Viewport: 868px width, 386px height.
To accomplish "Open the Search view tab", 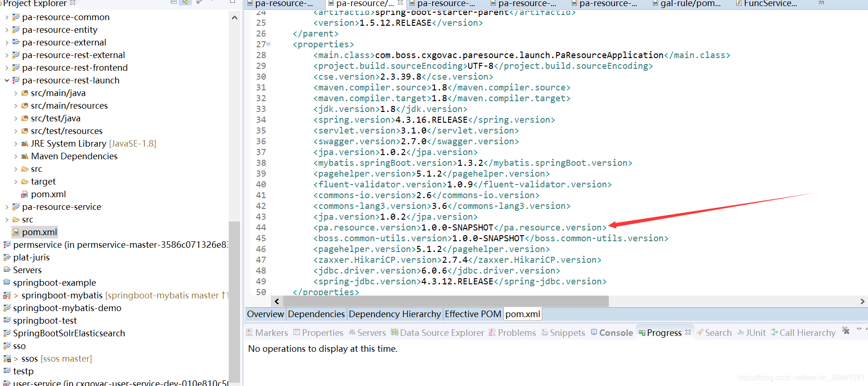I will [714, 333].
